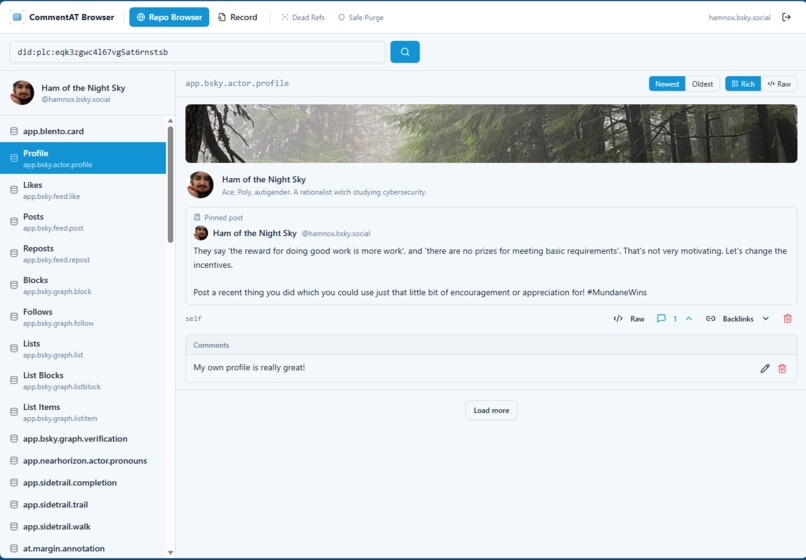This screenshot has width=806, height=560.
Task: Open the Record tab
Action: click(237, 17)
